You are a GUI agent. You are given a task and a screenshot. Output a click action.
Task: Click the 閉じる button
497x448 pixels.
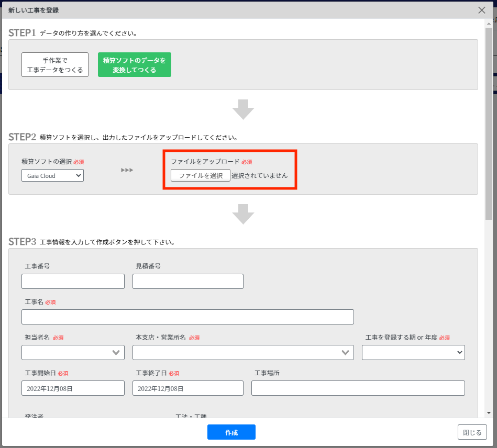coord(472,432)
